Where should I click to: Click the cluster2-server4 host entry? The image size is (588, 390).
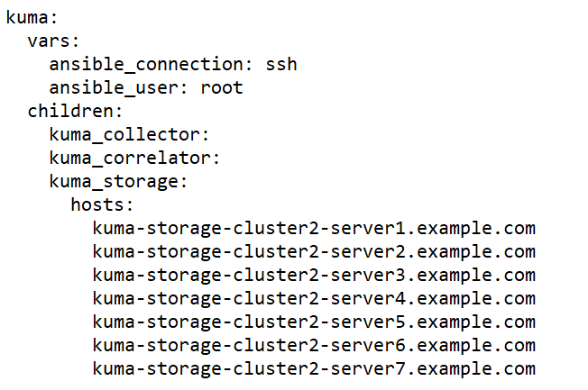point(314,298)
